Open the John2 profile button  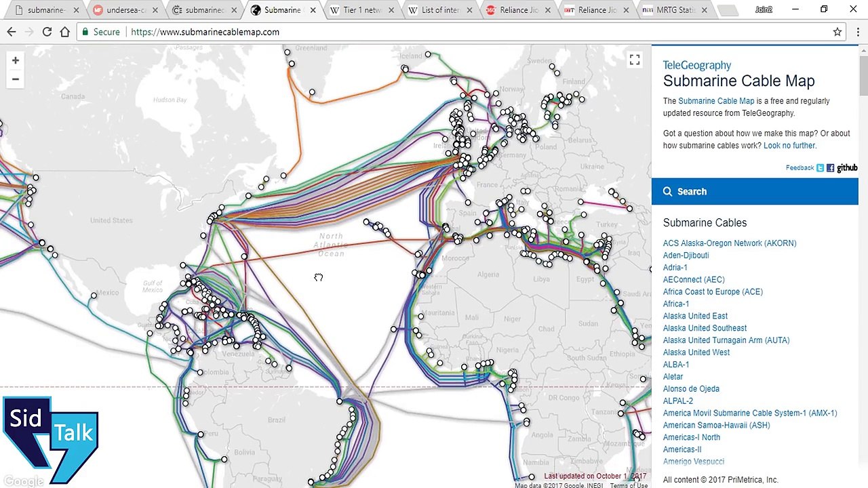pyautogui.click(x=764, y=9)
